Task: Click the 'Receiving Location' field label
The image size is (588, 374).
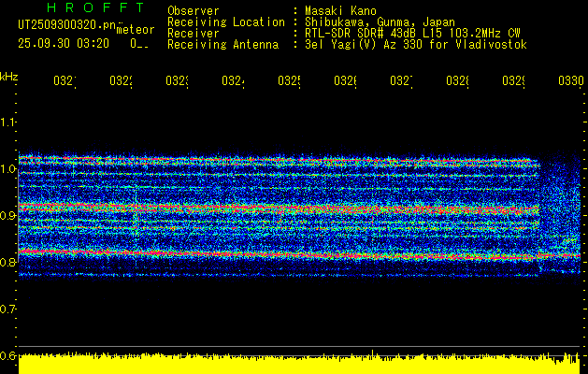Action: pyautogui.click(x=225, y=22)
